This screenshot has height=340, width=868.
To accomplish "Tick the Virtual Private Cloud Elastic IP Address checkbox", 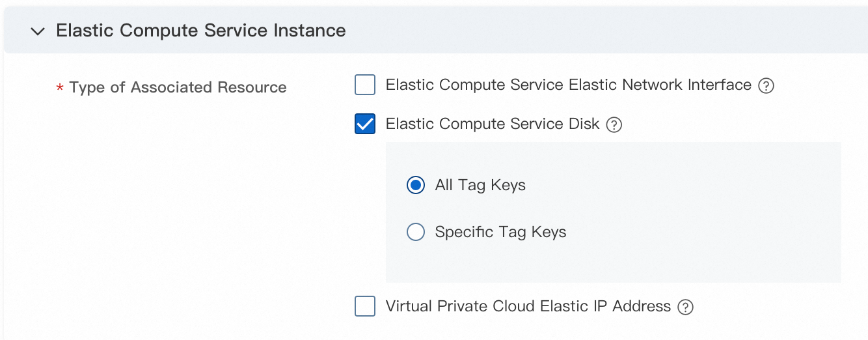I will [365, 306].
